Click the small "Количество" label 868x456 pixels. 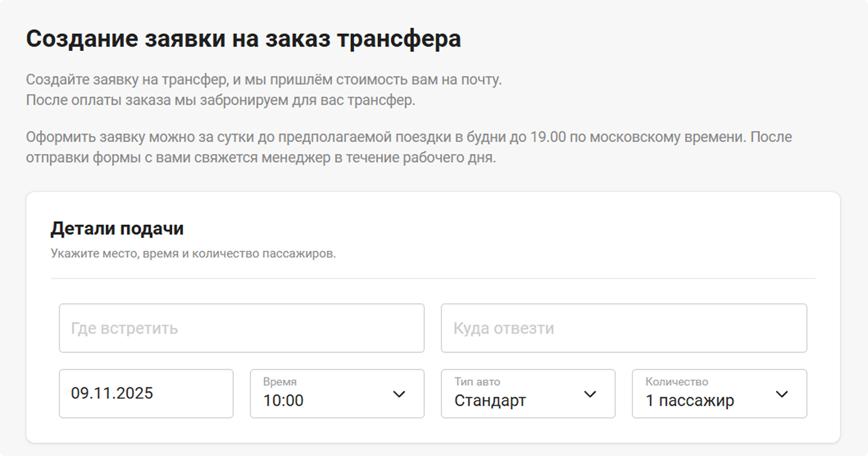coord(676,382)
